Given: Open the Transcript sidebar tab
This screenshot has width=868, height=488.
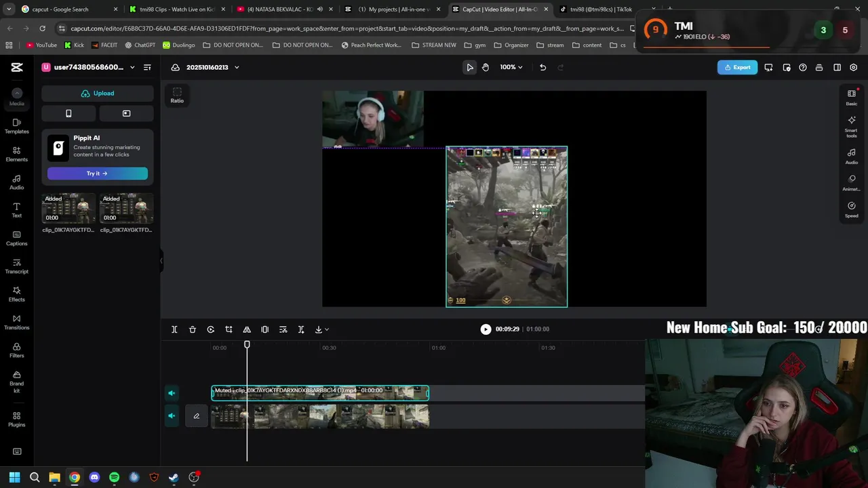Looking at the screenshot, I should [17, 266].
